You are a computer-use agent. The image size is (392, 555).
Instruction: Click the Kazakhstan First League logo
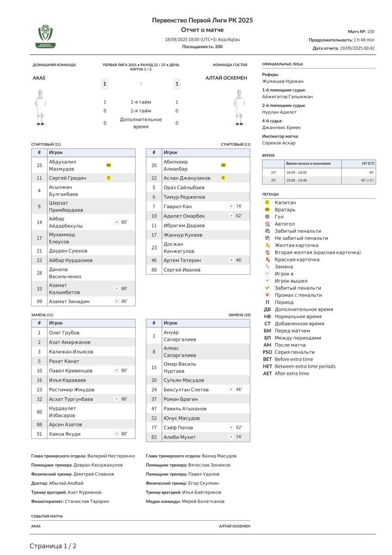(x=45, y=35)
